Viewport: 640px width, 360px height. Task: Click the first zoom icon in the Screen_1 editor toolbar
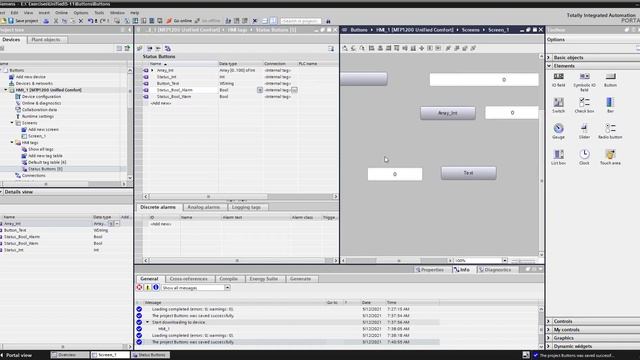[345, 48]
